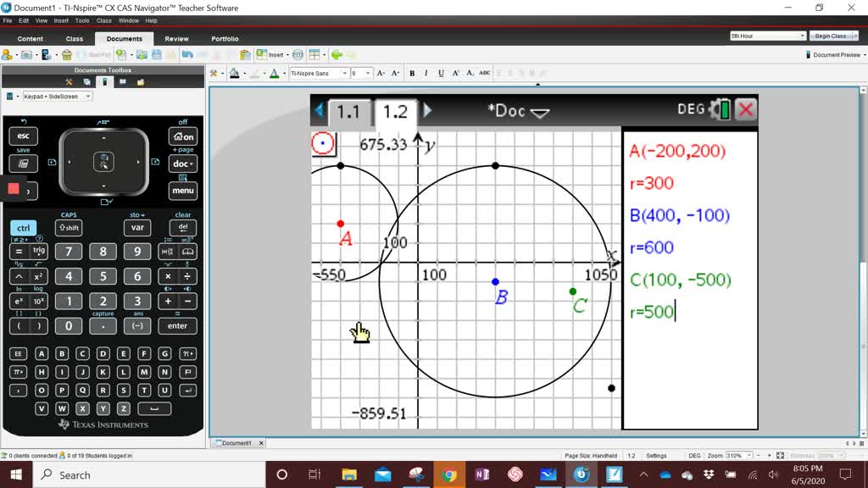Screen dimensions: 868x488
Task: Open the Tools menu
Action: coord(82,20)
